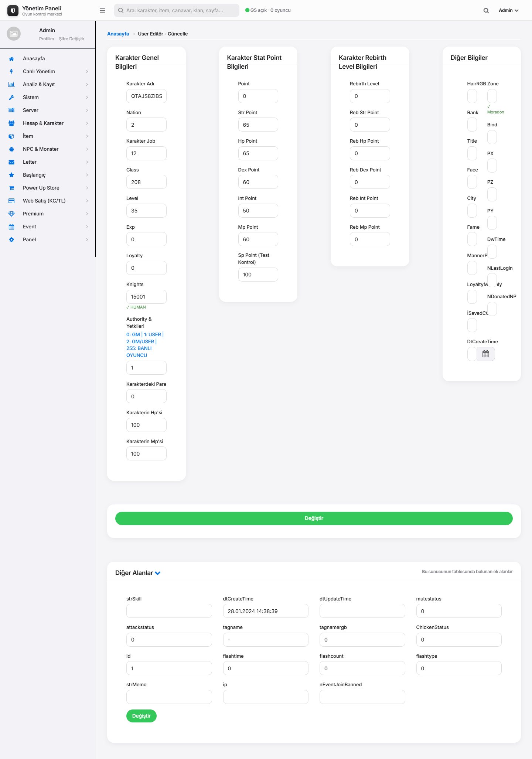532x759 pixels.
Task: Open the Canlı Yönetim menu item
Action: [x=48, y=72]
